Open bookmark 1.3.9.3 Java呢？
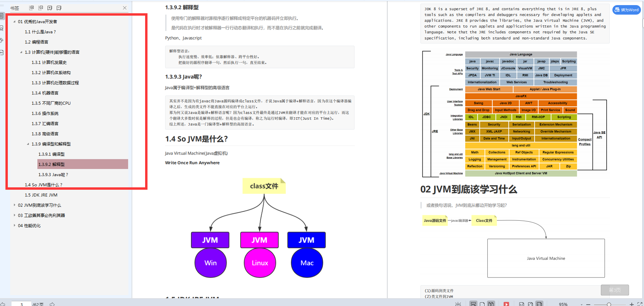The height and width of the screenshot is (306, 644). pos(53,174)
